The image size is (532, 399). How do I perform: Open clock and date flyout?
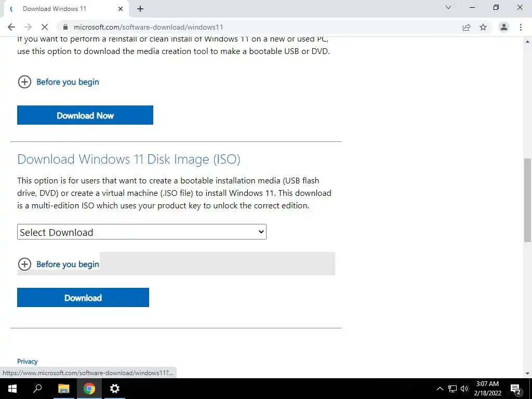(x=487, y=389)
